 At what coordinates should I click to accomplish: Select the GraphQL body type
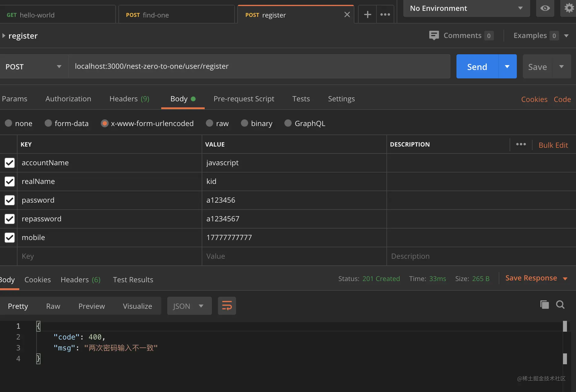(x=288, y=123)
